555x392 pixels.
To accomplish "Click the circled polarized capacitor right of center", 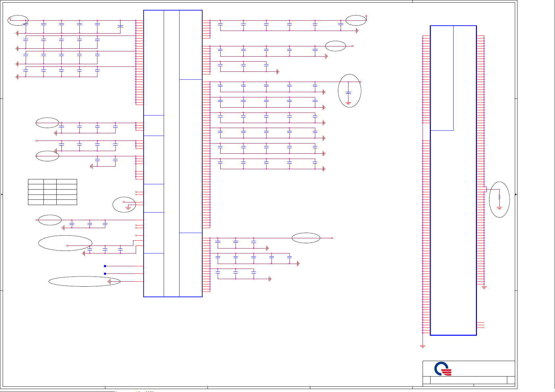I will 348,93.
